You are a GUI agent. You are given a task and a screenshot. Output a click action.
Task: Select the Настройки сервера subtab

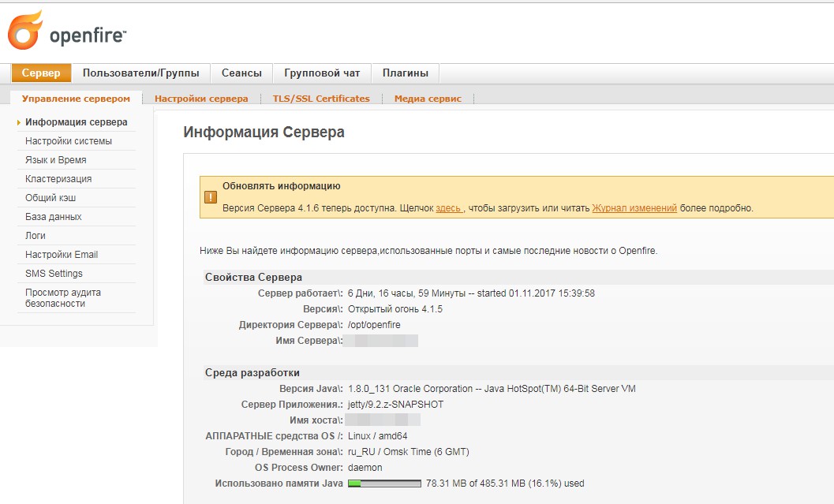click(x=201, y=99)
